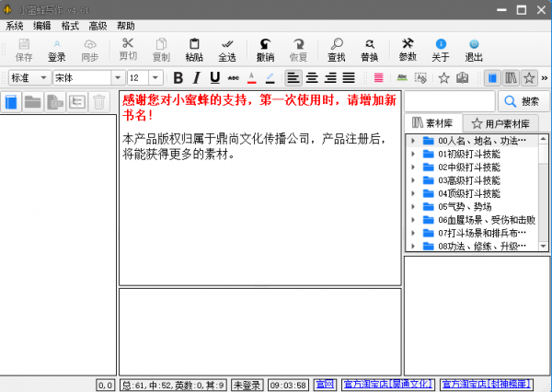Open the 格式 (format) menu
The height and width of the screenshot is (392, 552).
click(x=70, y=26)
